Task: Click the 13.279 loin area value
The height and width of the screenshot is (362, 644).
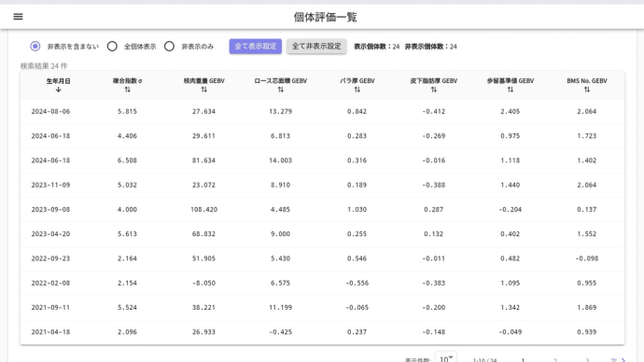Action: pyautogui.click(x=281, y=111)
